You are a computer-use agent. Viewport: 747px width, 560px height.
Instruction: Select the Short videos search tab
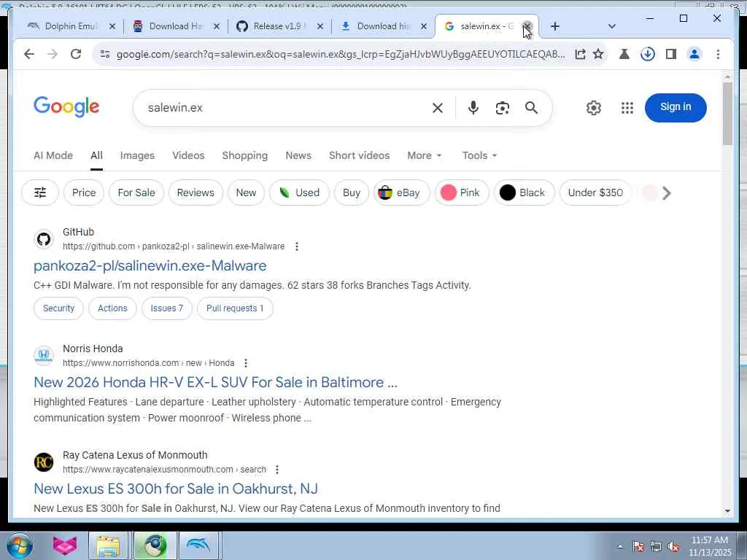click(x=359, y=156)
